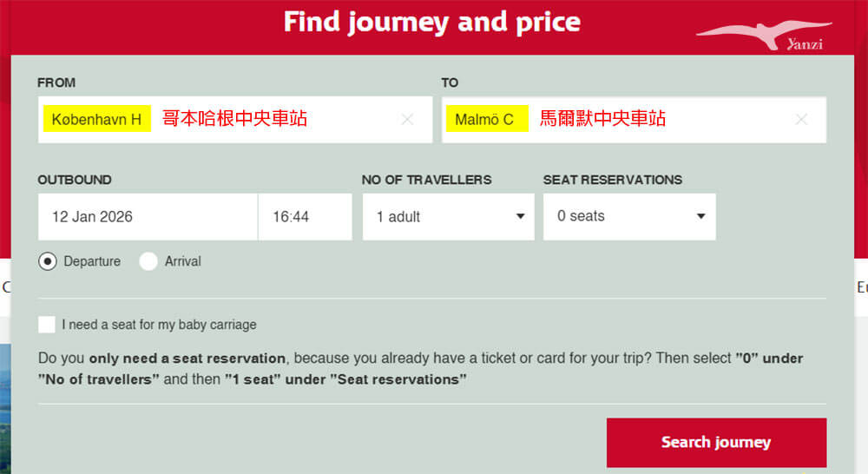Clear the København H departure field
This screenshot has width=868, height=474.
click(x=407, y=119)
